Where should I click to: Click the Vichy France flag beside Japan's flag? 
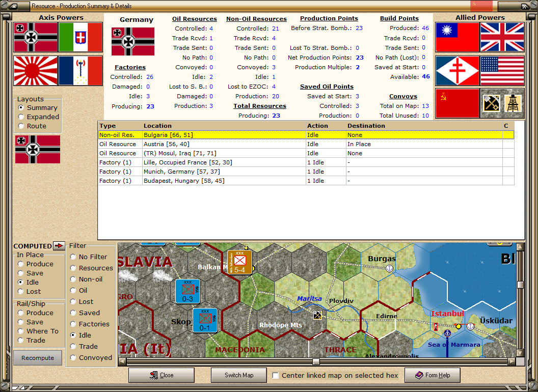click(x=80, y=71)
